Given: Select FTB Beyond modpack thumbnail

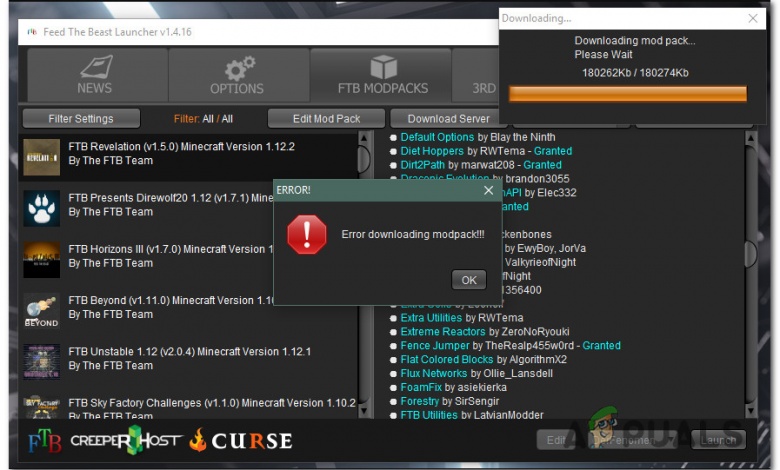Looking at the screenshot, I should click(41, 311).
